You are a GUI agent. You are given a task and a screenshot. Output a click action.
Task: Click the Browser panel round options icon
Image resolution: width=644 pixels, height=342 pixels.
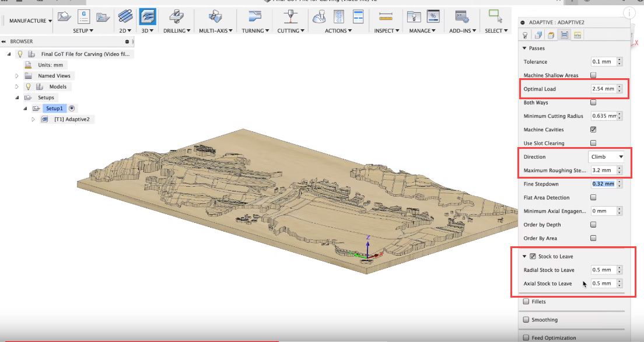pos(127,41)
